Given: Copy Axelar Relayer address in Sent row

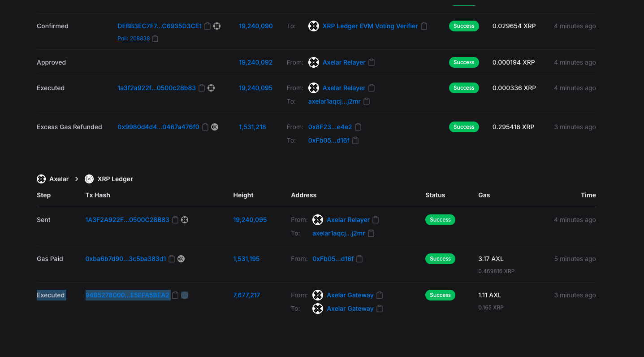Looking at the screenshot, I should tap(376, 220).
